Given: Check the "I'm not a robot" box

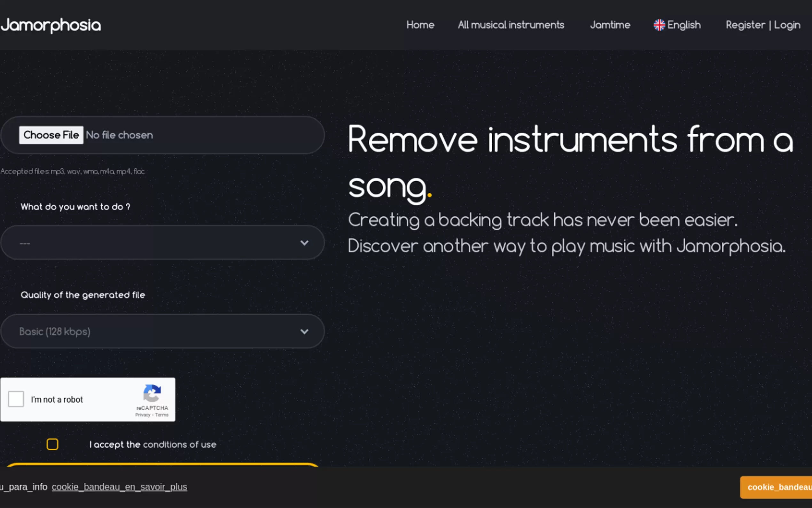Looking at the screenshot, I should (x=16, y=399).
